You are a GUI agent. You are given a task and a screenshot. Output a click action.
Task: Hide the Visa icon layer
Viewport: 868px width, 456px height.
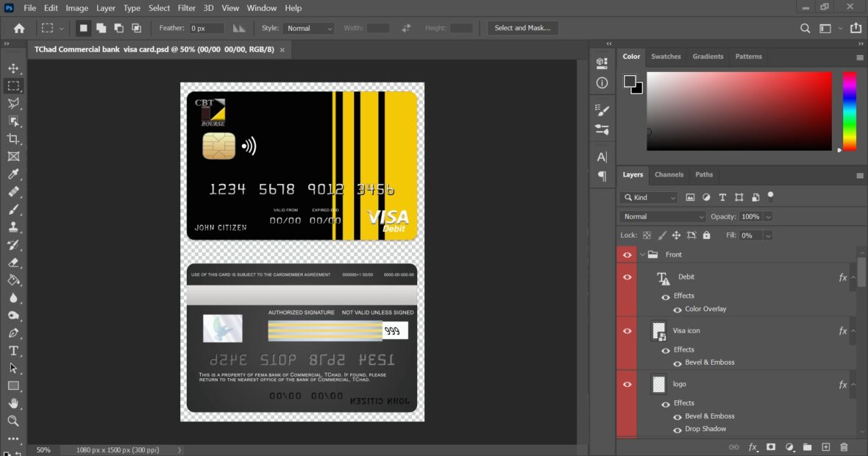[x=627, y=330]
